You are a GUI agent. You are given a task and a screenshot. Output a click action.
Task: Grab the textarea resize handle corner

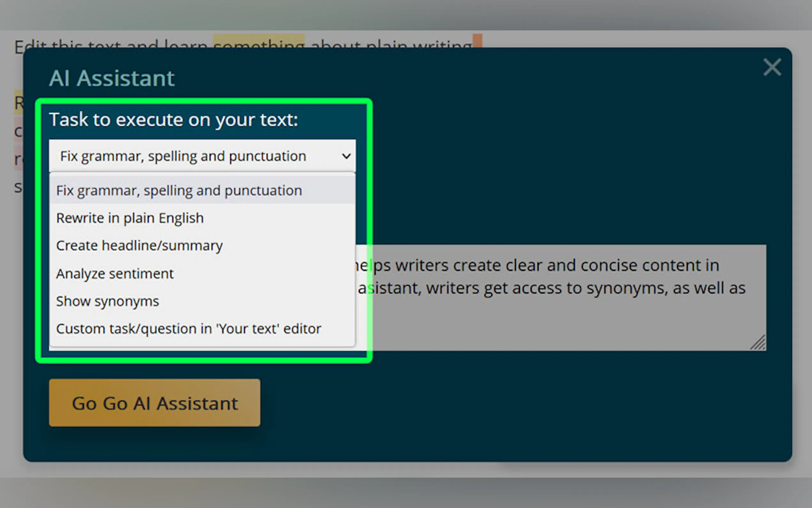click(x=759, y=343)
